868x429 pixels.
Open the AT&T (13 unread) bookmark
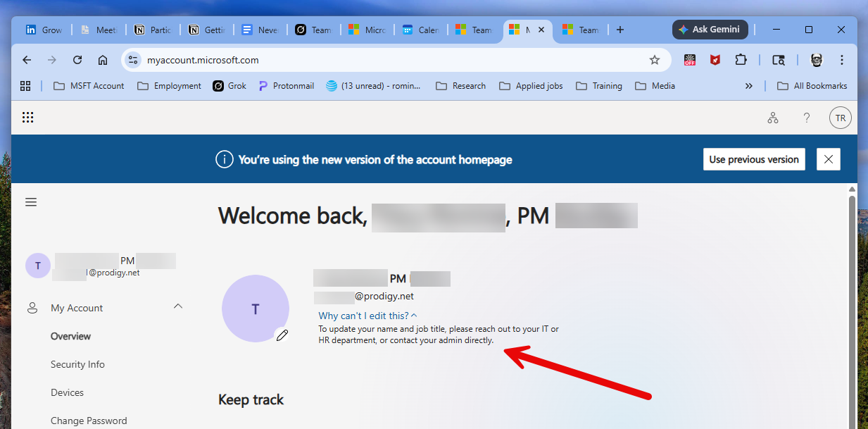(x=374, y=86)
